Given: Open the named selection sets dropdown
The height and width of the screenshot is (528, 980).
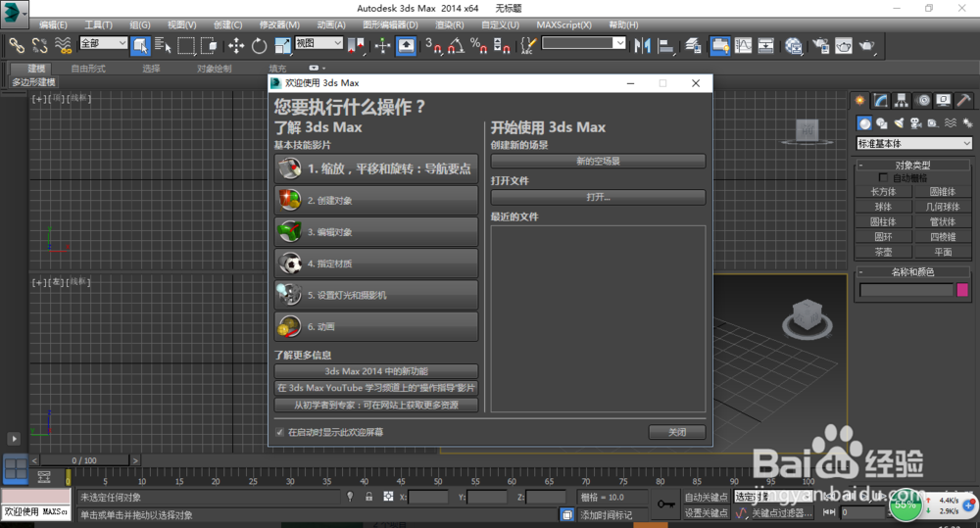Looking at the screenshot, I should point(584,43).
